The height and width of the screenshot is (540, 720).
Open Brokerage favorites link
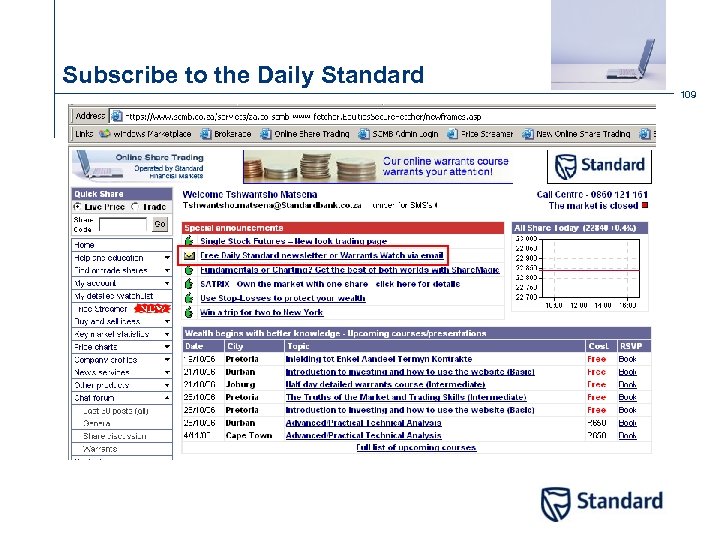click(226, 134)
